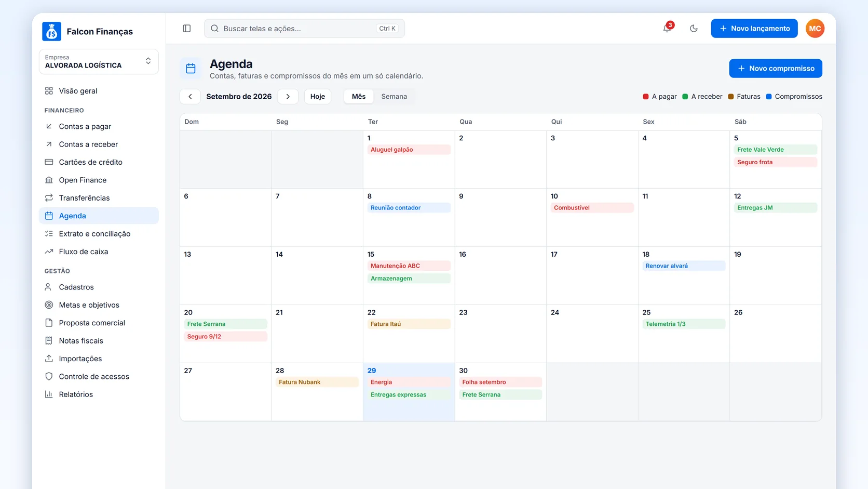Click the A pagar red legend dot
Screen dimensions: 868x489
[646, 97]
